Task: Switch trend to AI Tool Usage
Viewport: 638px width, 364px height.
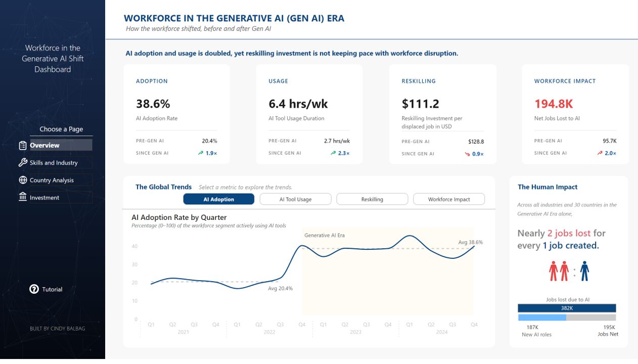Action: click(x=295, y=199)
